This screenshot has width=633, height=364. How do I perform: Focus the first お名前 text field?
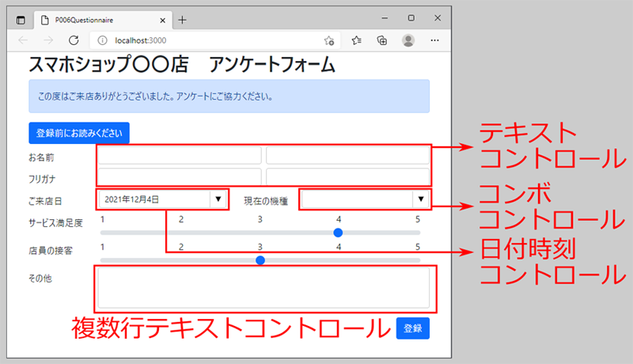click(x=180, y=155)
